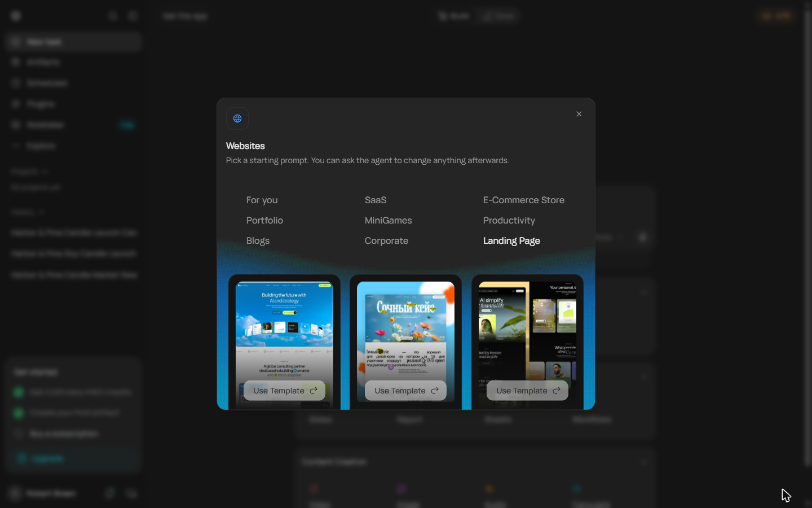Use Template on the dark financial AI design
Viewport: 812px width, 508px height.
pyautogui.click(x=527, y=391)
